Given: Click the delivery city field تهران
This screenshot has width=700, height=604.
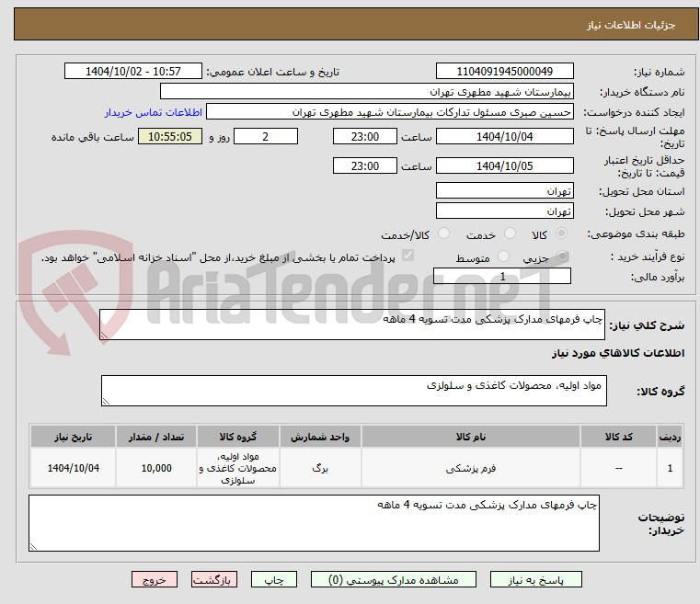Looking at the screenshot, I should coord(504,211).
